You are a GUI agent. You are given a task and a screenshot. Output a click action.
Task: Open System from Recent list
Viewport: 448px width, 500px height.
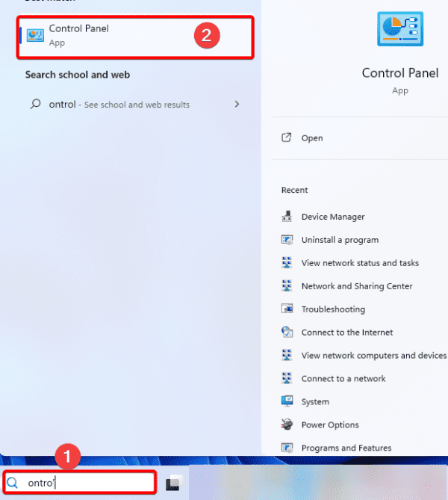[315, 402]
